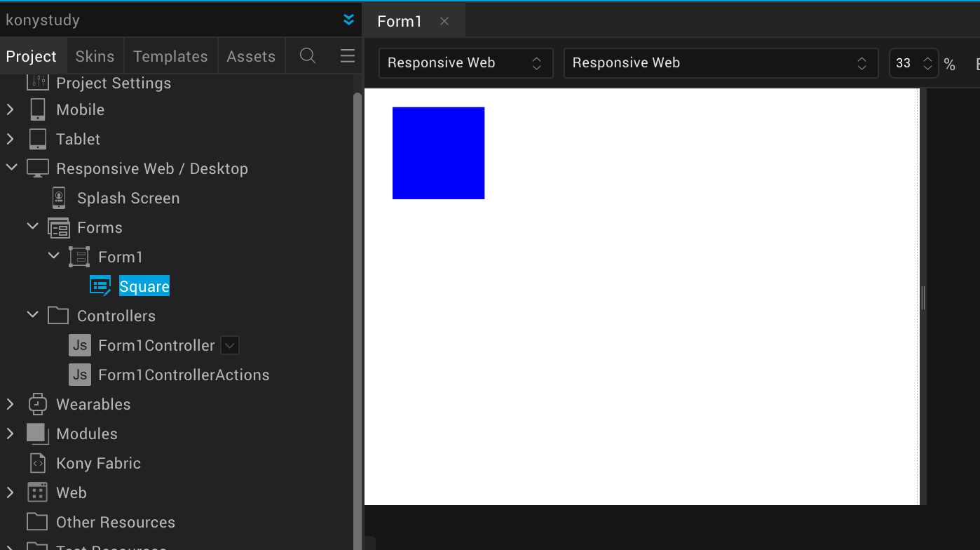The height and width of the screenshot is (550, 980).
Task: Collapse the Controllers node
Action: pos(32,315)
